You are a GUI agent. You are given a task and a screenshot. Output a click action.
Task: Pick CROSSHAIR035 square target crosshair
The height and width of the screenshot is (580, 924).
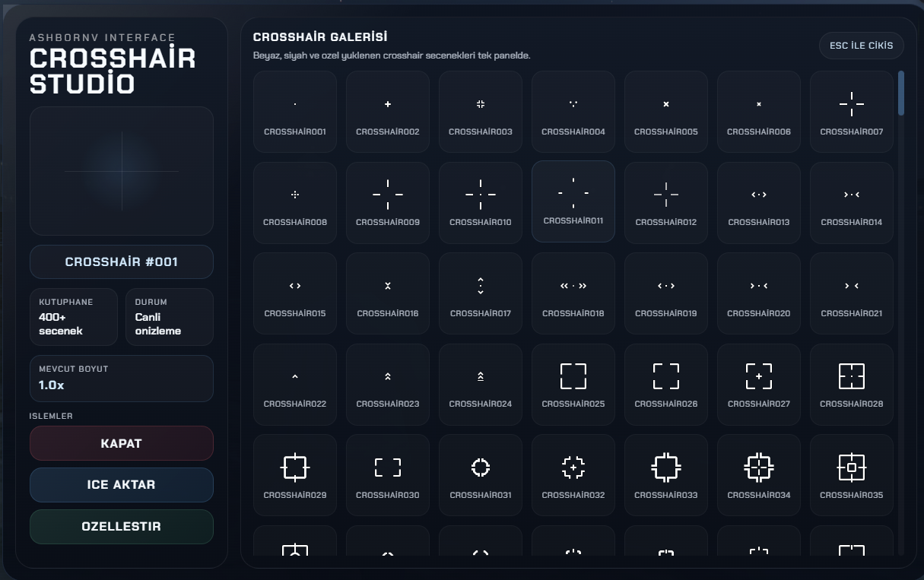852,475
